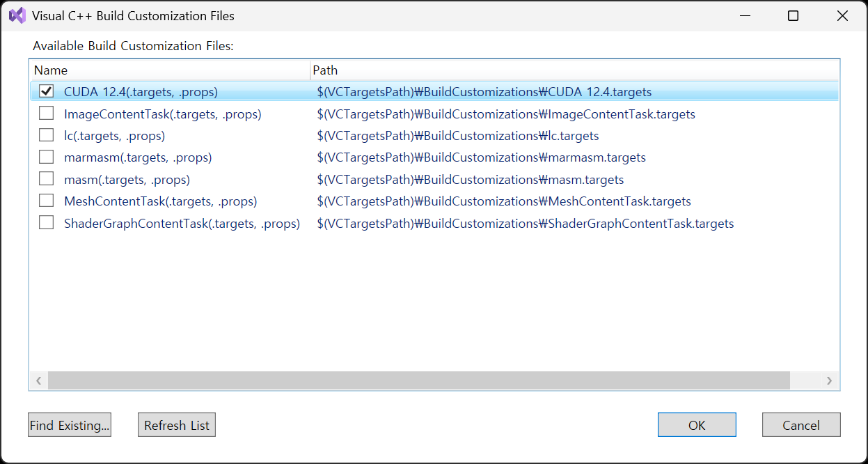The width and height of the screenshot is (868, 464).
Task: Dismiss the dialog with Cancel
Action: pyautogui.click(x=801, y=425)
